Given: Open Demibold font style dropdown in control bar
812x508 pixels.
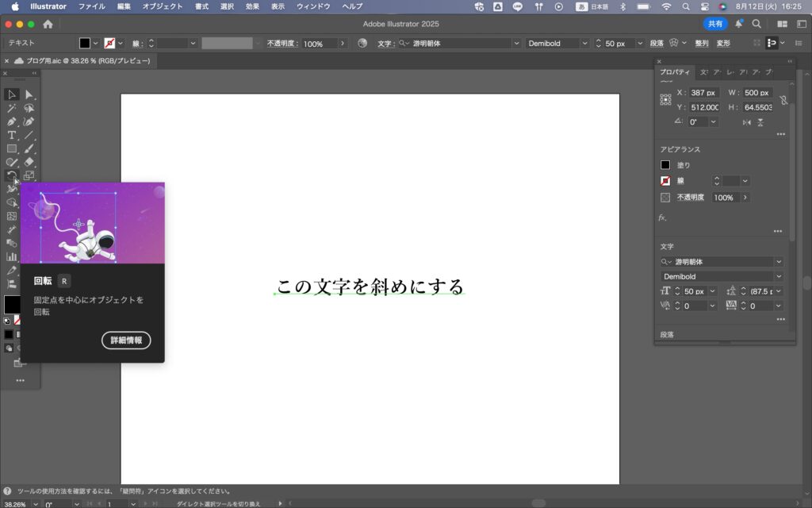Looking at the screenshot, I should (584, 43).
